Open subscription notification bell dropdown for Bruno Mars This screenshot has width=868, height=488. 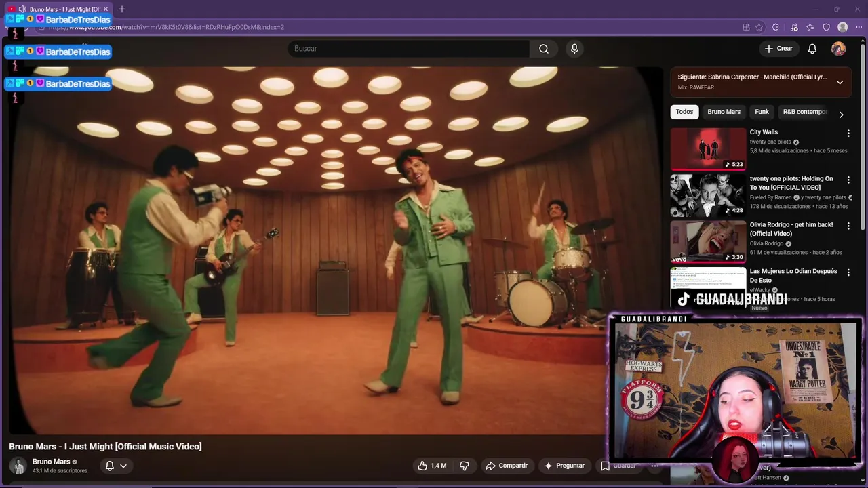pos(115,466)
